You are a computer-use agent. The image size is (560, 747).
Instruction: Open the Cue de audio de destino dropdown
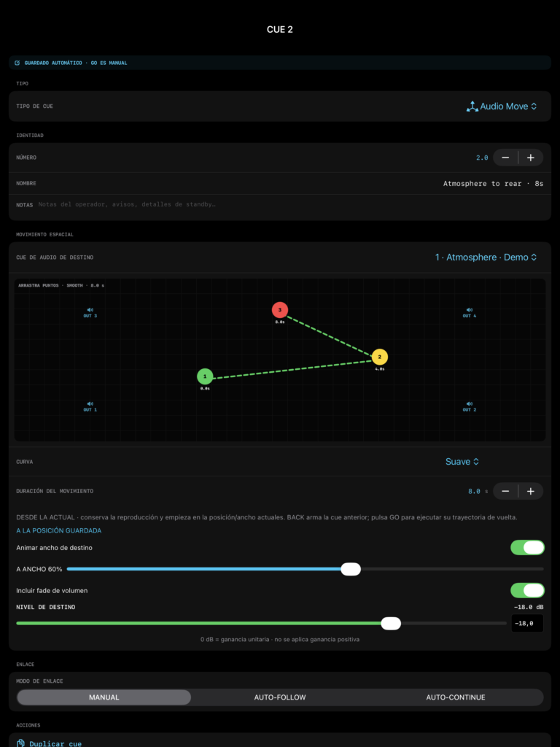[x=486, y=258]
